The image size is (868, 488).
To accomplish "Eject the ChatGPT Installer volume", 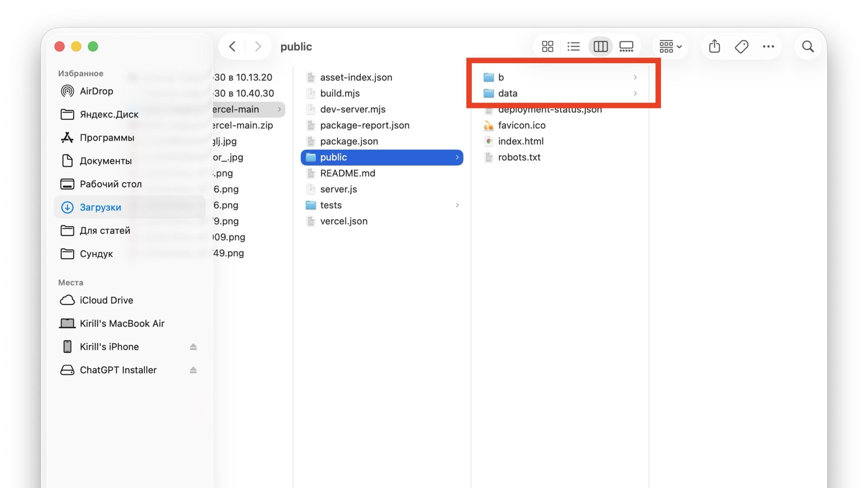I will (x=193, y=370).
